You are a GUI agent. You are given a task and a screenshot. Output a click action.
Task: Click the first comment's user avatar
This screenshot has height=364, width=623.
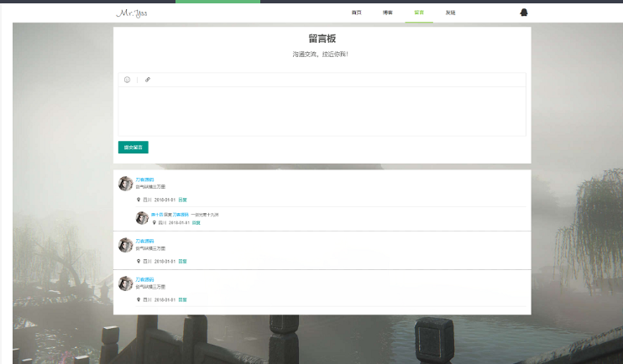126,184
